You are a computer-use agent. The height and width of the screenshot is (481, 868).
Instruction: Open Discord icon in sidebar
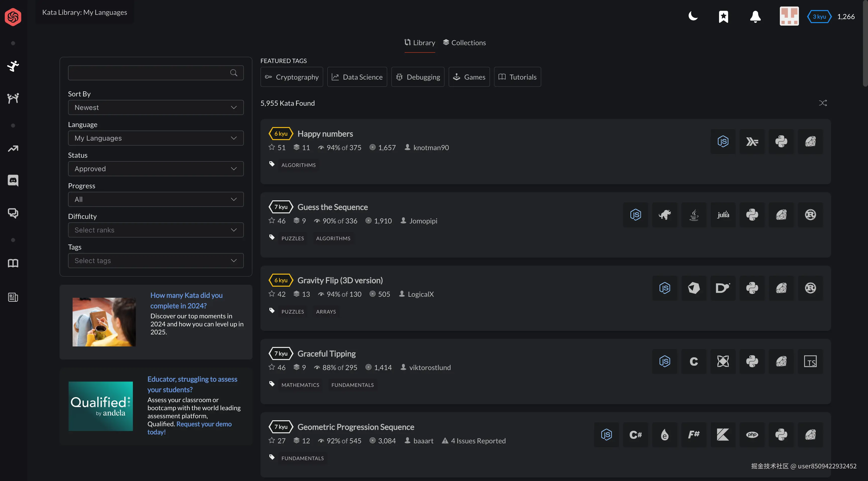(x=13, y=180)
